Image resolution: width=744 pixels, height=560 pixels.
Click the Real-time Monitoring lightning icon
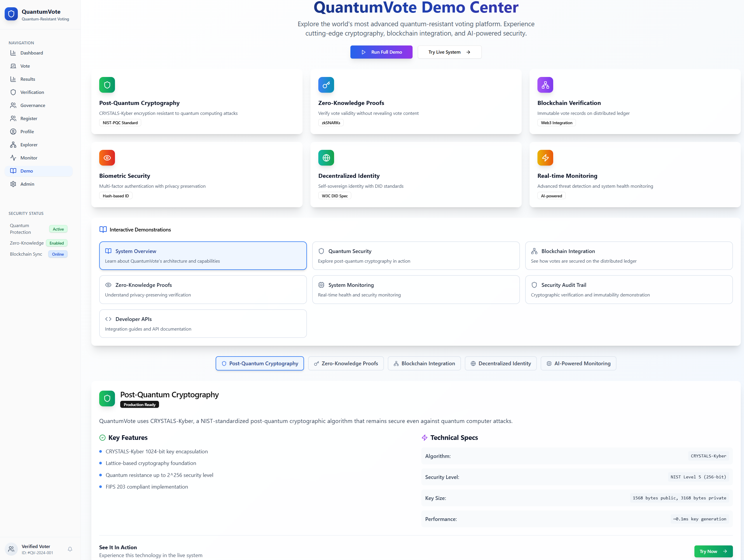click(x=545, y=158)
